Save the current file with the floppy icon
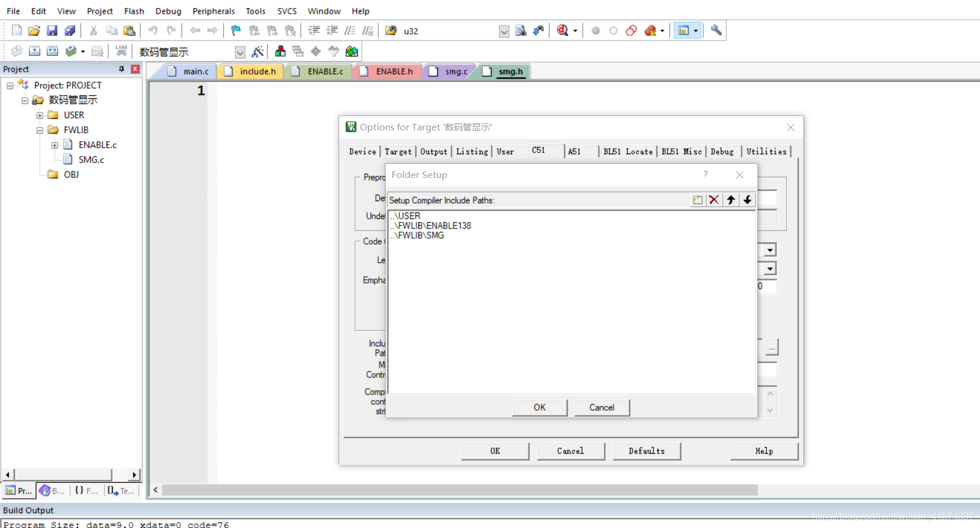The width and height of the screenshot is (980, 528). click(x=52, y=30)
